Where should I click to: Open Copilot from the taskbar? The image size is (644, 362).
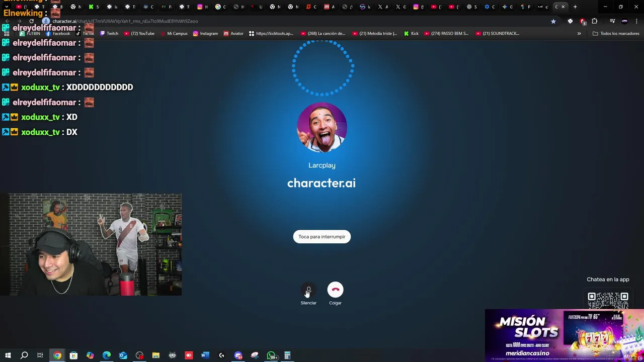[x=90, y=355]
